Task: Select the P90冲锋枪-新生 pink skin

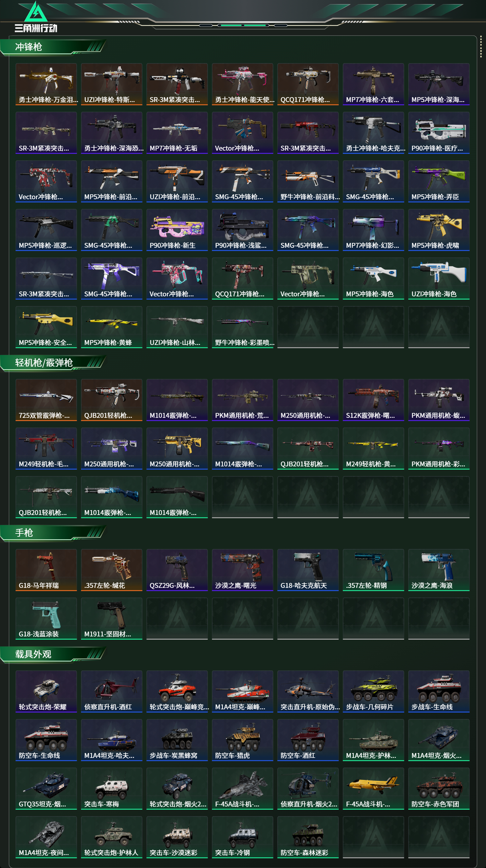Action: coord(177,230)
